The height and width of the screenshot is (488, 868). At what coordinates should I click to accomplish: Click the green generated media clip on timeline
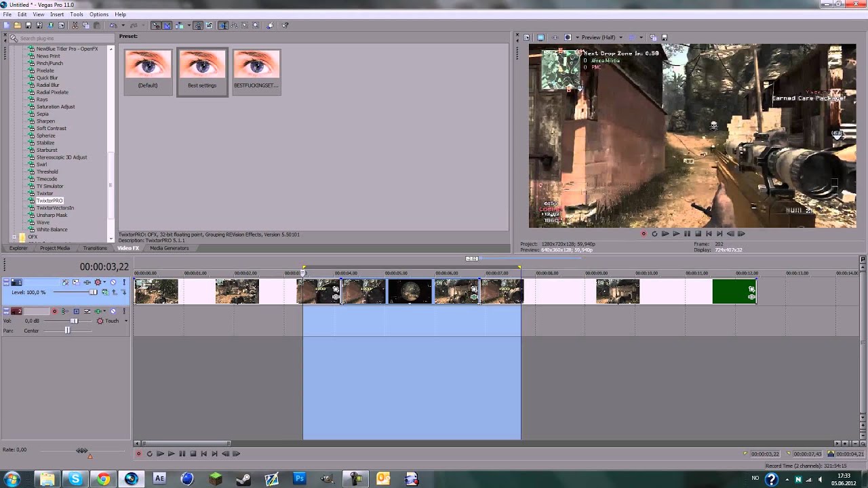click(x=734, y=291)
